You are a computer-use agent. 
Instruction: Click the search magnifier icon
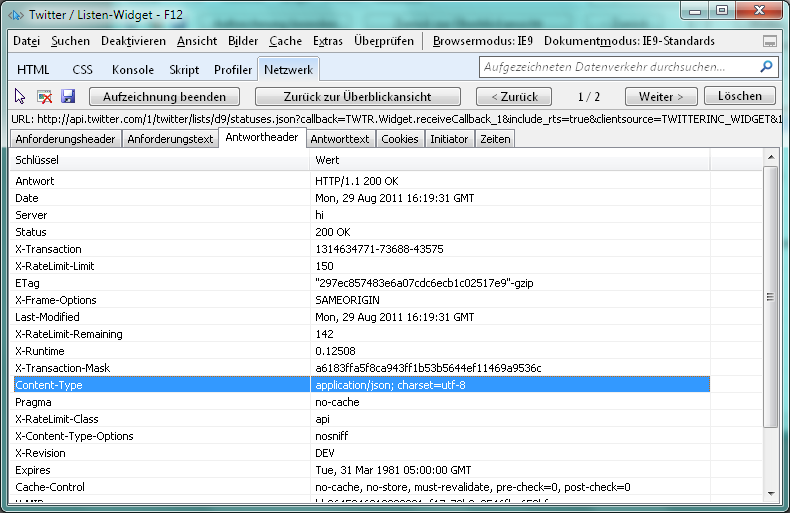[x=766, y=67]
